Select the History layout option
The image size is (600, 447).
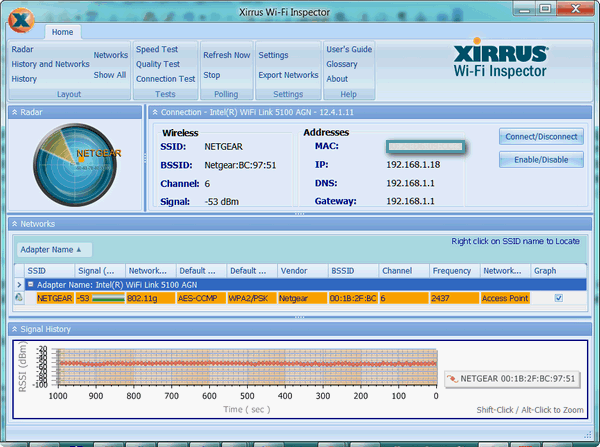click(x=24, y=79)
